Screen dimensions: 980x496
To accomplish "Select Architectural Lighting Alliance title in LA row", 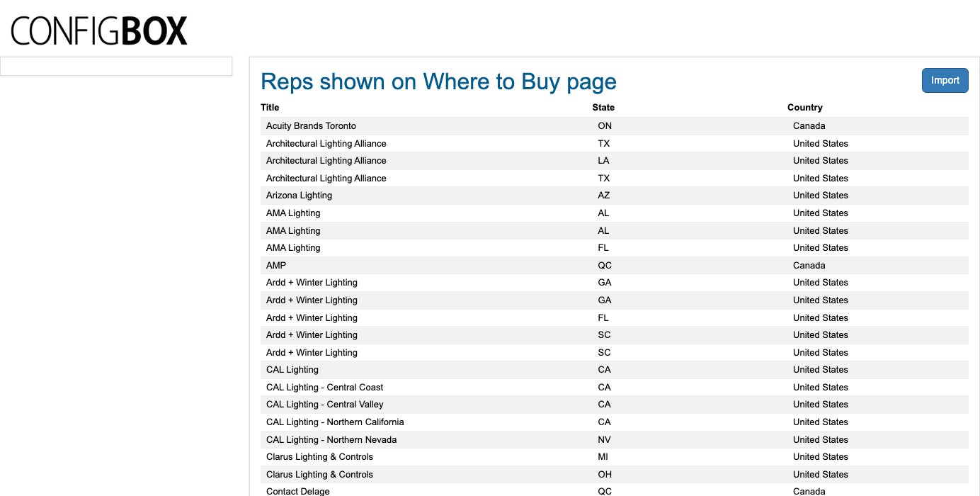I will tap(326, 161).
